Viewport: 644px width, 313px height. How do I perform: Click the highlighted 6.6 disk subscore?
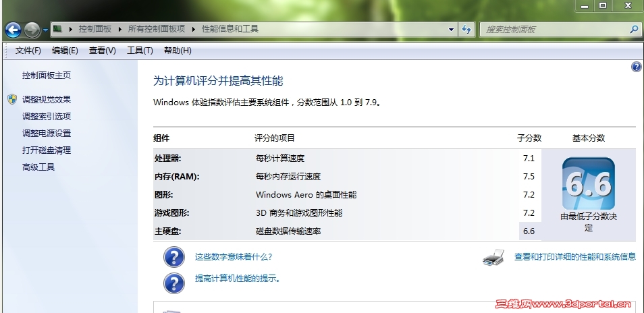(x=529, y=231)
